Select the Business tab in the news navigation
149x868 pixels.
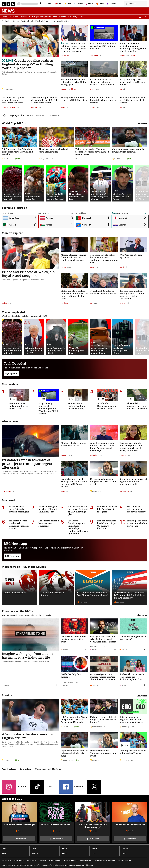(x=24, y=17)
